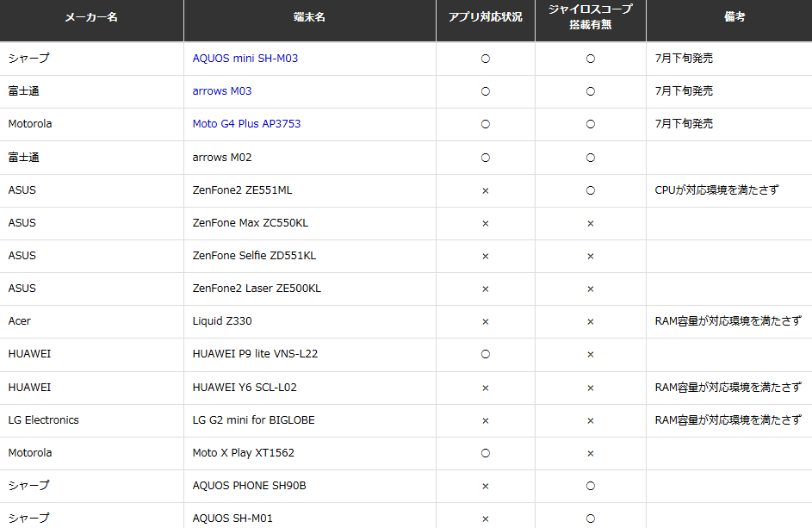Screen dimensions: 812x528
Task: Click RAM容量が対応環境を満たさず in the HUAWEI Y6 row
Action: point(728,388)
